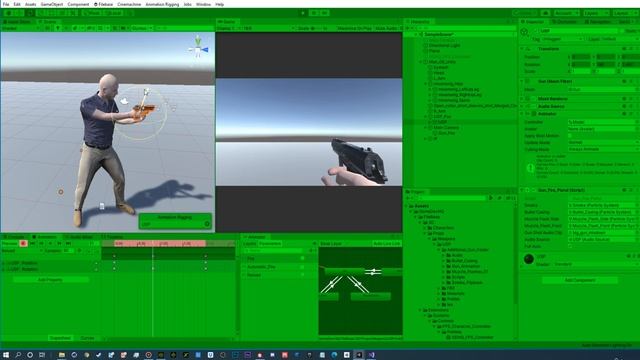Open the Shaded draw mode dropdown
640x360 pixels.
point(21,28)
